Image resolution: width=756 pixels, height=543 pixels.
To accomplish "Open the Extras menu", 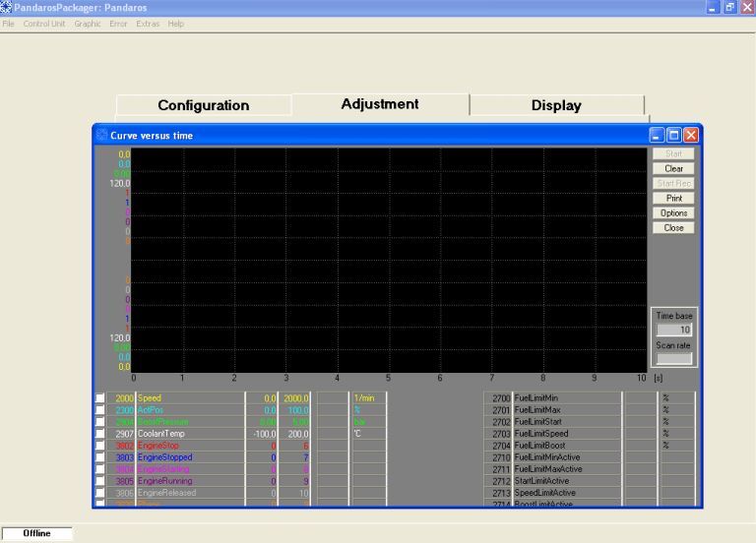I will (x=148, y=24).
